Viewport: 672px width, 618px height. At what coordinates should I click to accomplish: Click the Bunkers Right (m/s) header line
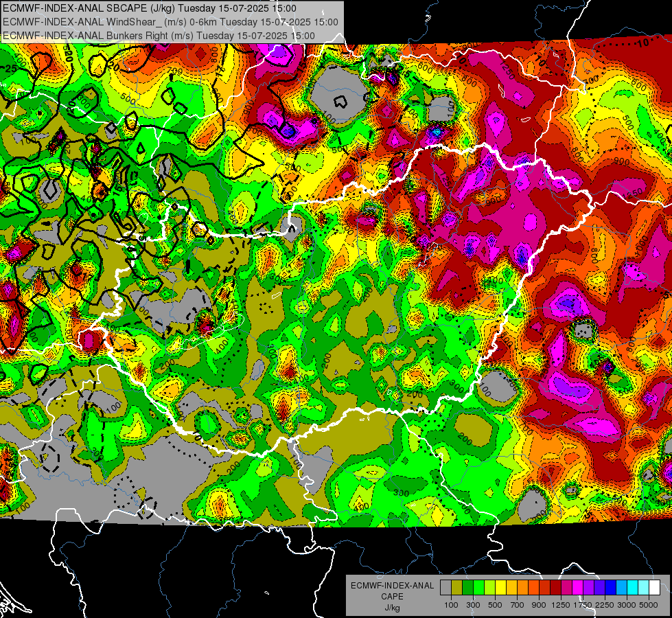[159, 36]
